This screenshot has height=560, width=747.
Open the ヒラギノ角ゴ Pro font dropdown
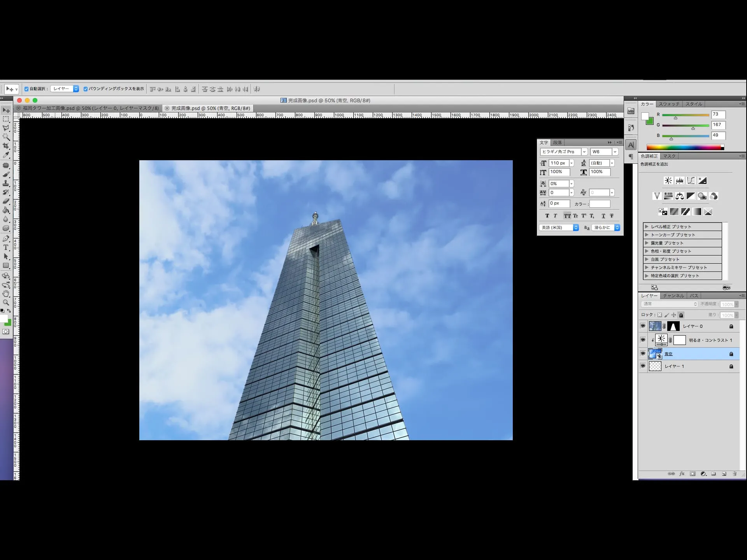click(x=584, y=152)
